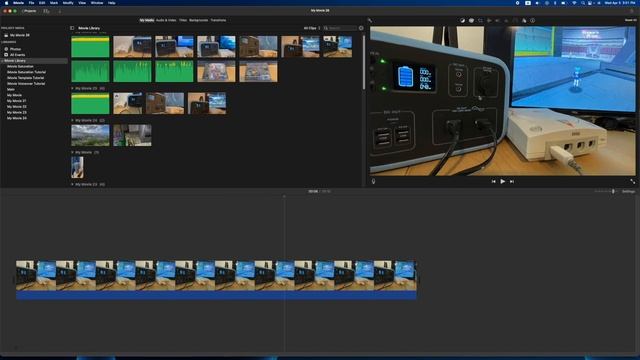
Task: Open the Color Balance tool
Action: click(x=462, y=20)
